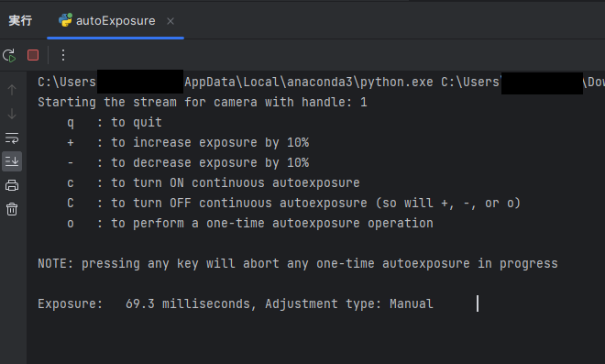
Task: Stop the running autoExposure process
Action: point(33,55)
